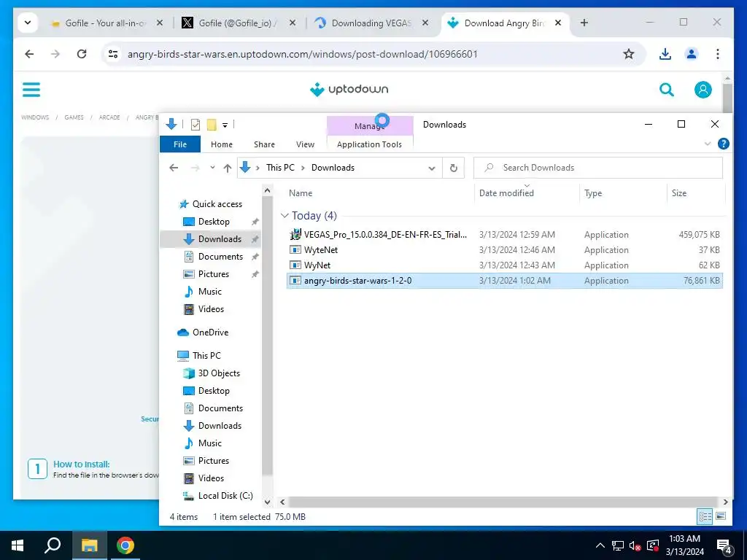Switch to Details view layout icon
The width and height of the screenshot is (747, 560).
pos(705,517)
